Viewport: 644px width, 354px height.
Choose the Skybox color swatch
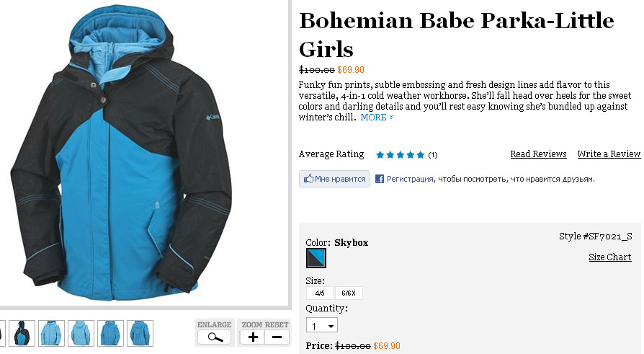(x=316, y=258)
